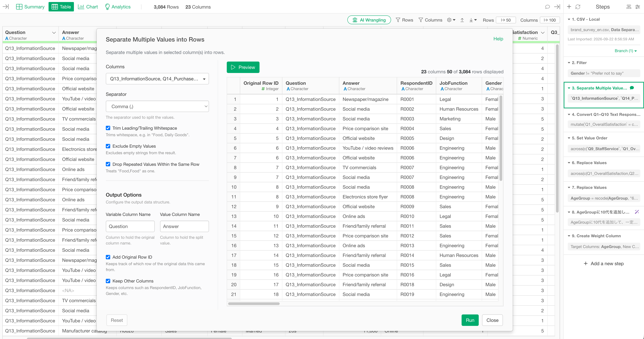The image size is (644, 339).
Task: Toggle Exclude Empty Values checkbox
Action: [108, 146]
